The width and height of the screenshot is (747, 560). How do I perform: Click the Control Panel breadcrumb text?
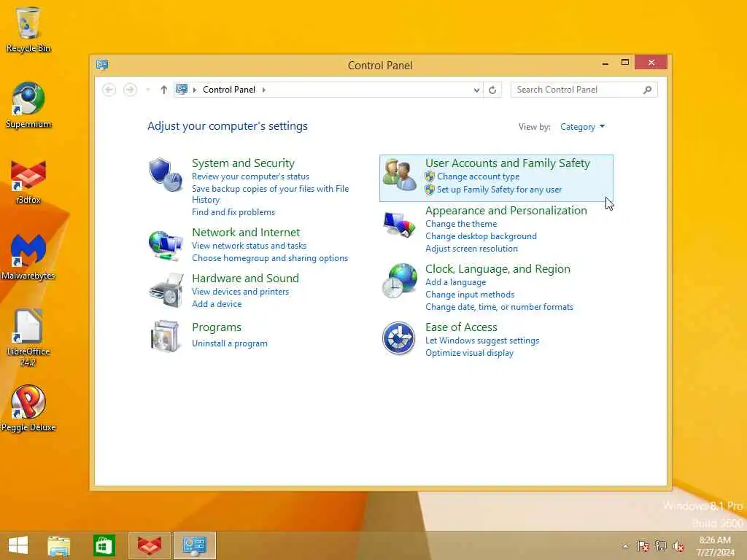[x=229, y=90]
